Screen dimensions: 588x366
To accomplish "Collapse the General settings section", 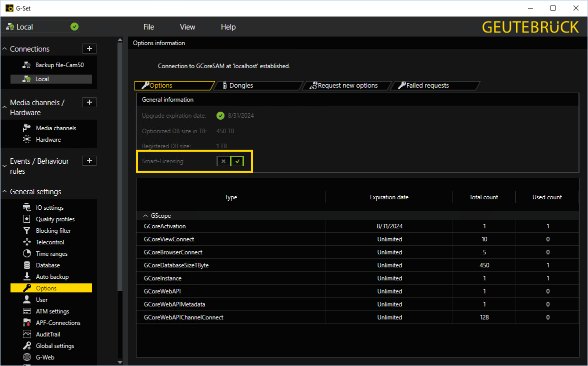I will (5, 192).
